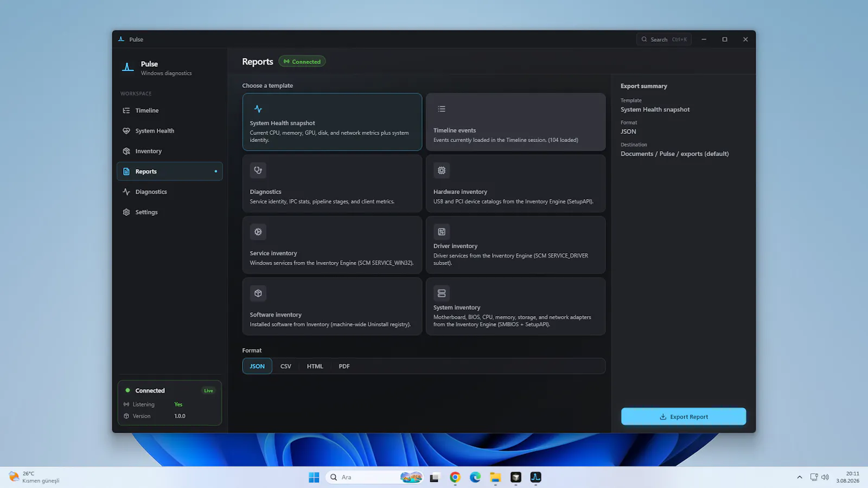
Task: Choose the Service inventory template card
Action: (x=332, y=245)
